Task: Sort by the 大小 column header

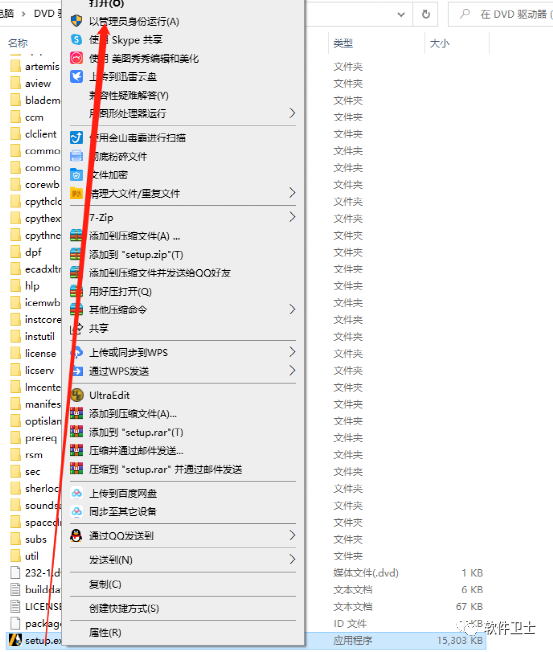Action: (439, 43)
